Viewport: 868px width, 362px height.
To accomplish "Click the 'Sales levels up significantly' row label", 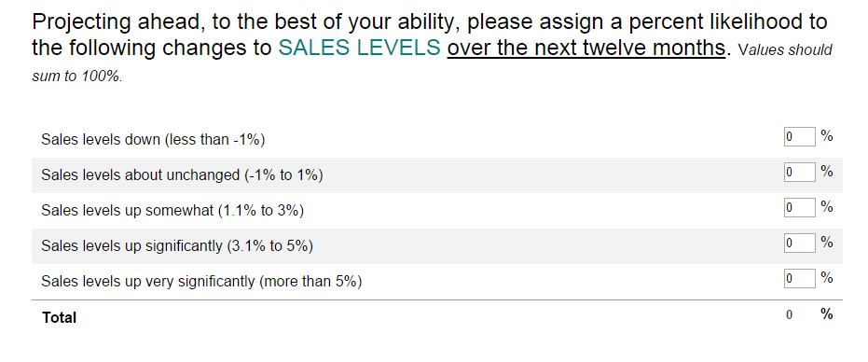I will coord(177,246).
